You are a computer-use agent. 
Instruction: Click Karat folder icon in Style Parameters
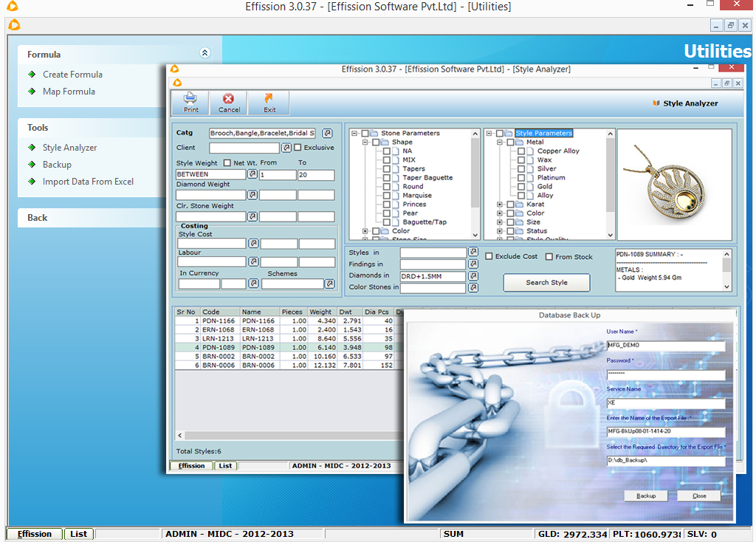[519, 205]
